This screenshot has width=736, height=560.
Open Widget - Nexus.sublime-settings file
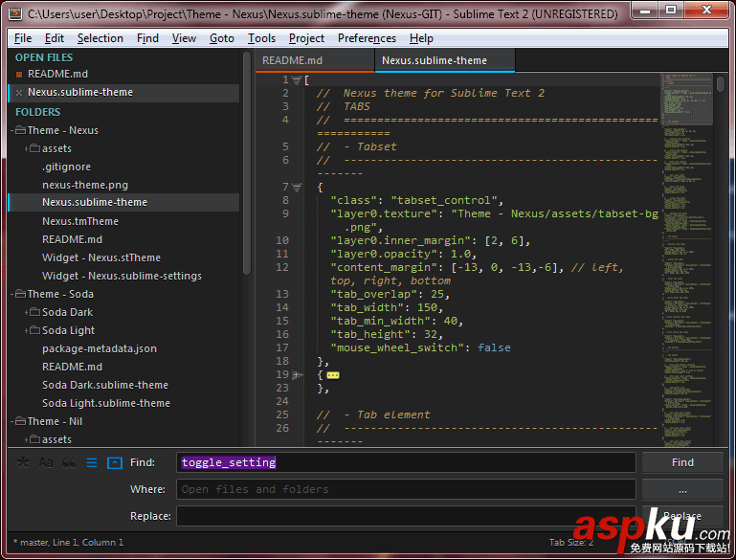pyautogui.click(x=123, y=276)
